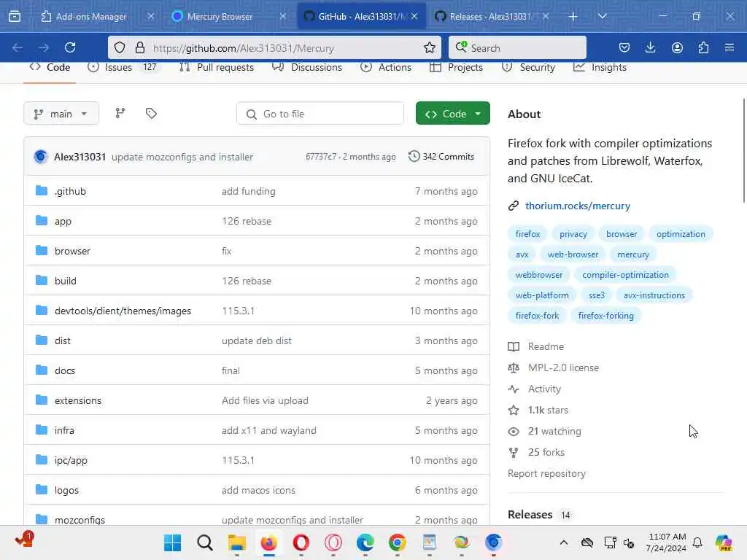Viewport: 747px width, 560px height.
Task: Open the downloads arrow icon
Action: (650, 47)
